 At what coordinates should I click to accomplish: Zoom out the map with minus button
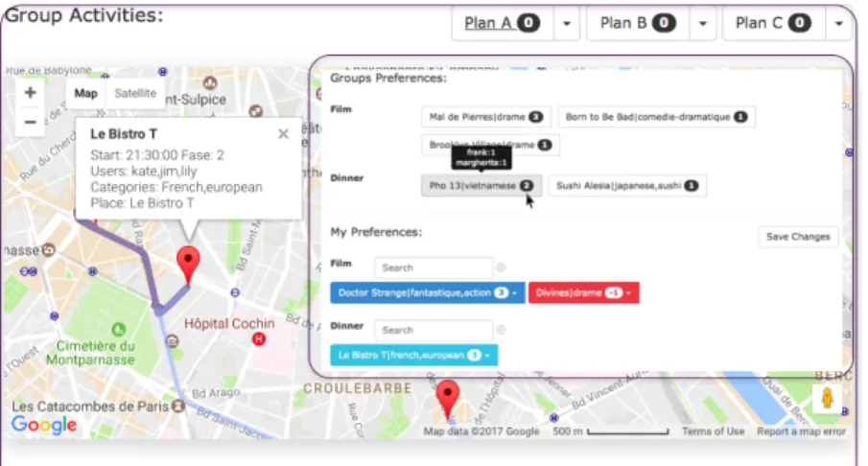click(31, 122)
